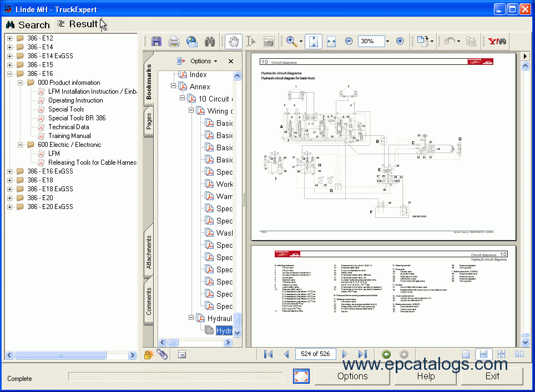This screenshot has height=392, width=535.
Task: Open Operating Instruction document
Action: [75, 100]
